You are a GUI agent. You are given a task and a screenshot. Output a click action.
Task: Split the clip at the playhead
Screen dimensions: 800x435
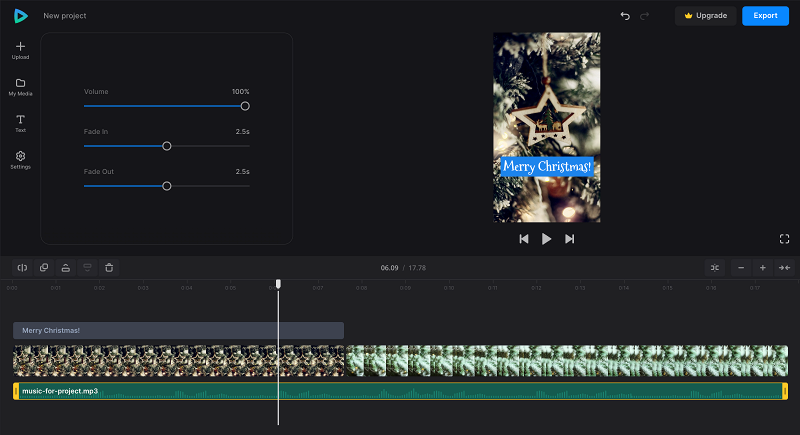pos(22,268)
